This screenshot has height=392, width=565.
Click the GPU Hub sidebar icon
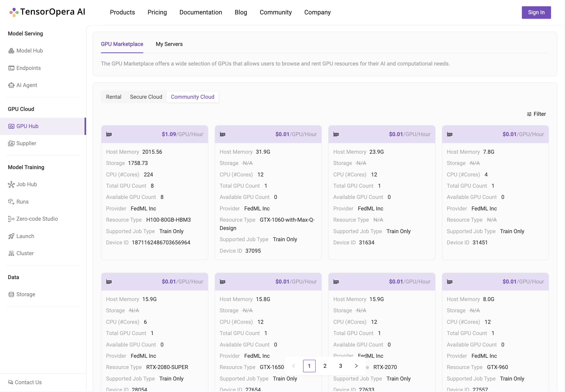(11, 126)
